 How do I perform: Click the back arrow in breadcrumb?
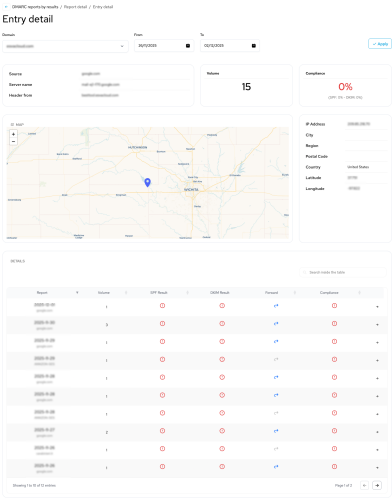pyautogui.click(x=6, y=7)
